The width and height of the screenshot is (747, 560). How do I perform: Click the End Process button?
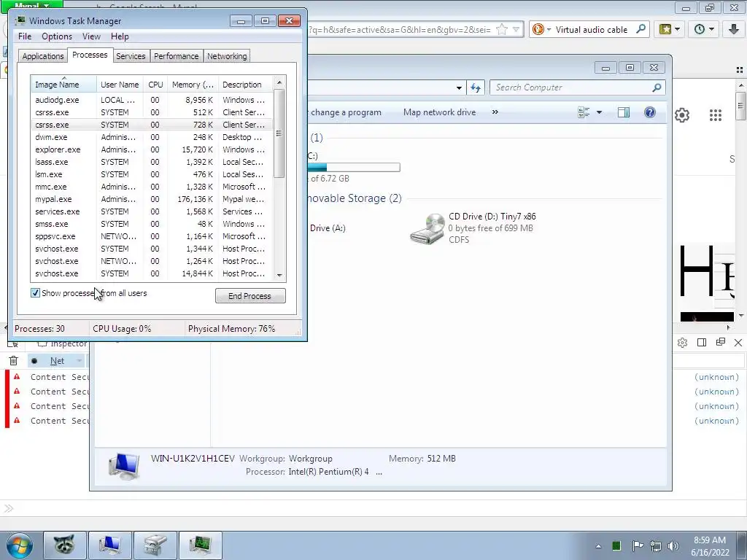[251, 296]
